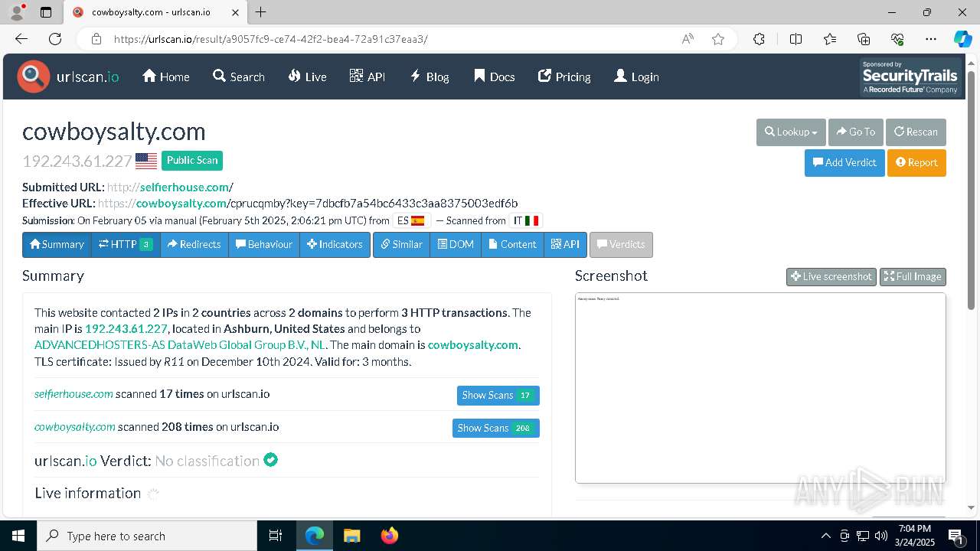980x551 pixels.
Task: Click the browser Back arrow
Action: (x=21, y=39)
